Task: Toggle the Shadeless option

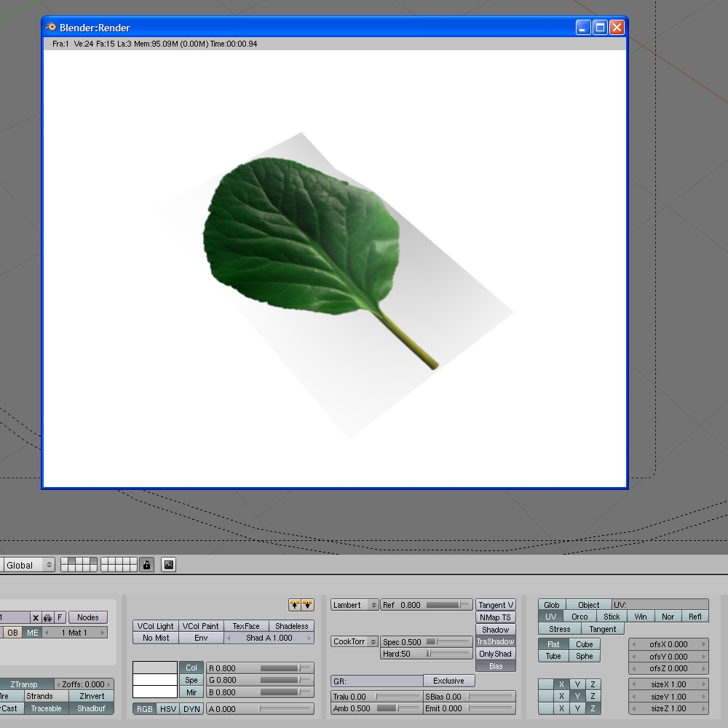Action: pyautogui.click(x=291, y=626)
